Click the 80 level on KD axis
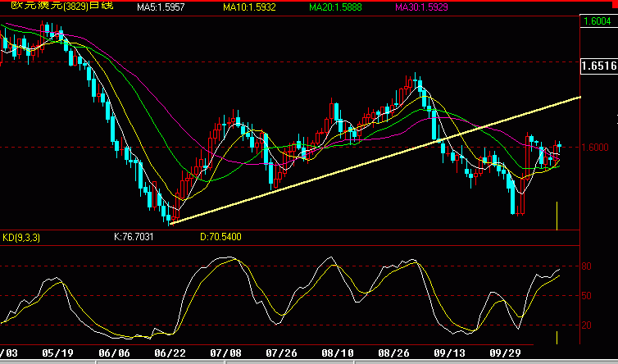618x364 pixels. (x=587, y=266)
